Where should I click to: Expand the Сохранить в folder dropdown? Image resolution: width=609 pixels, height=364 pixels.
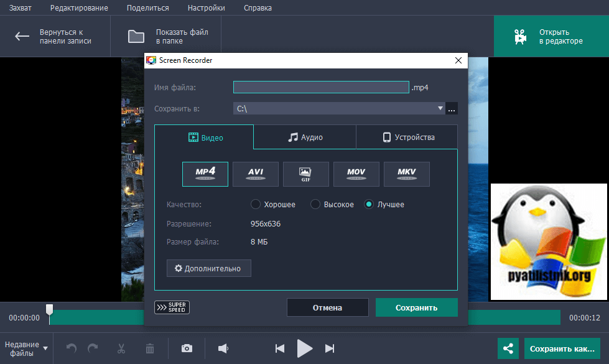pos(440,108)
